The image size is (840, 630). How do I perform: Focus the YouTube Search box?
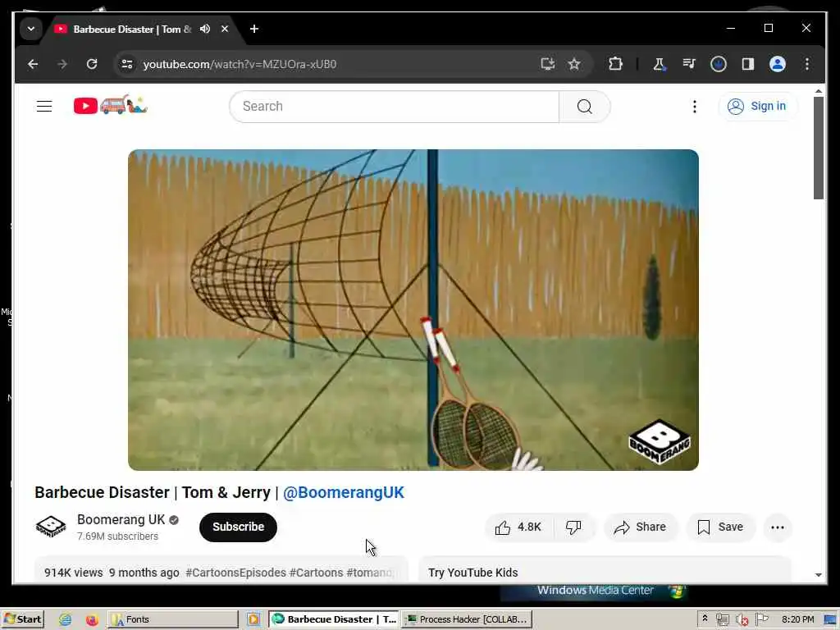[x=394, y=106]
